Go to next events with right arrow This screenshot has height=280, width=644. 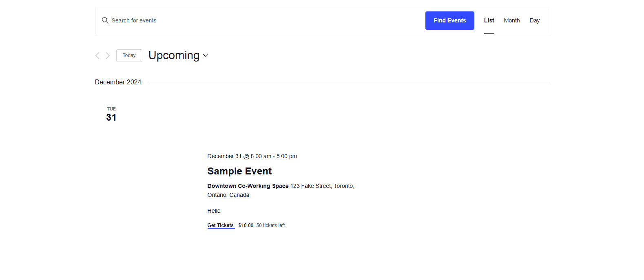[108, 56]
